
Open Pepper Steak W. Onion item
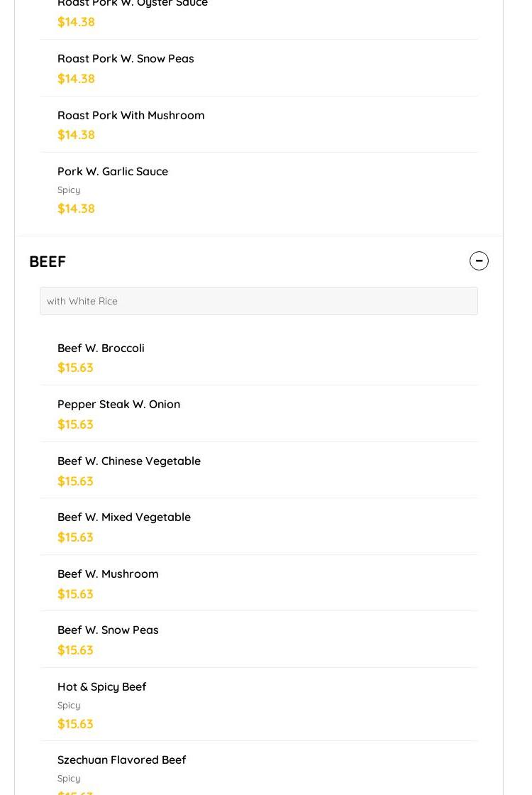[x=118, y=404]
